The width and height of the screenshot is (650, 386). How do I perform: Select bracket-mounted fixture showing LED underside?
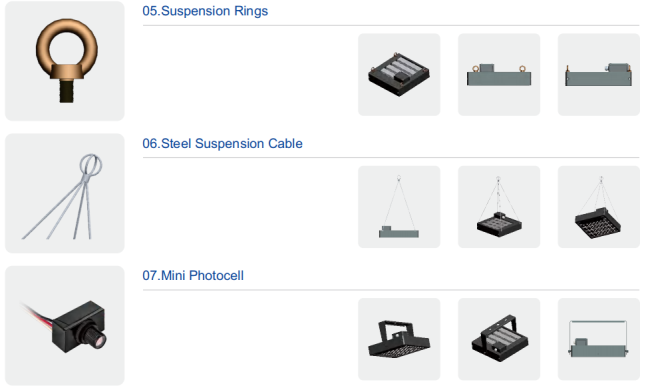399,339
